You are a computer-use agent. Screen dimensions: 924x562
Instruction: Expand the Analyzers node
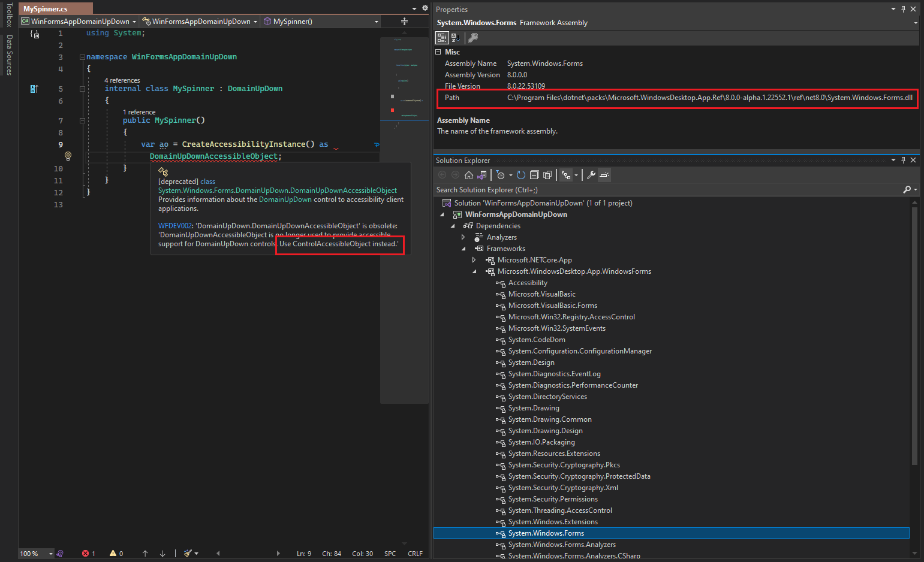tap(463, 237)
